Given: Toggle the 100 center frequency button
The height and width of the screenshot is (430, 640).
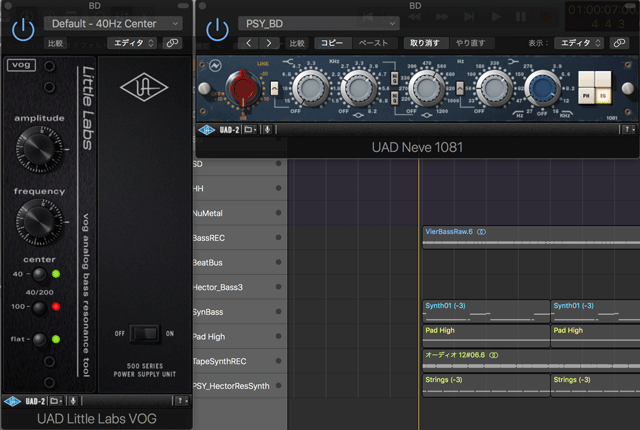Looking at the screenshot, I should coord(40,307).
